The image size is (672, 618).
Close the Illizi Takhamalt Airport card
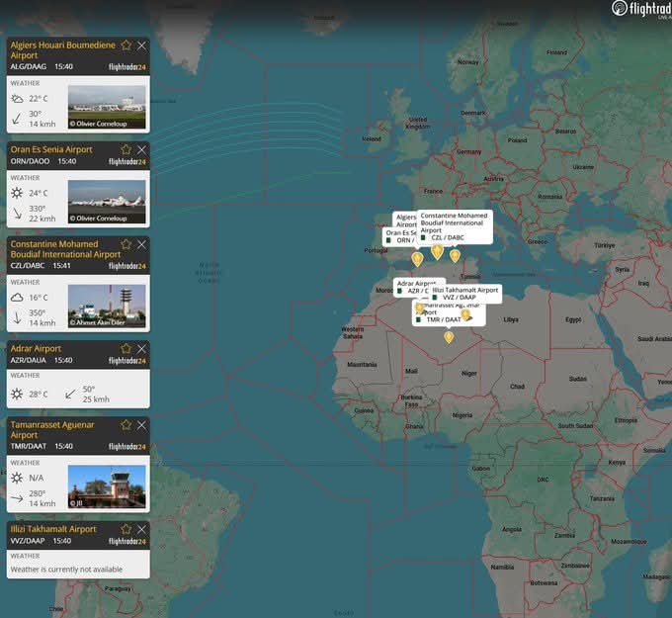click(x=141, y=529)
